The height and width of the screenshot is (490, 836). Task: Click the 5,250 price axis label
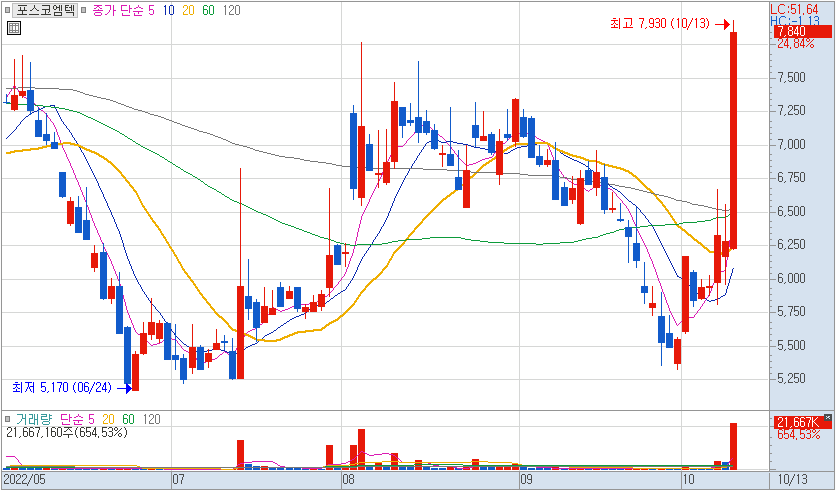[x=791, y=379]
